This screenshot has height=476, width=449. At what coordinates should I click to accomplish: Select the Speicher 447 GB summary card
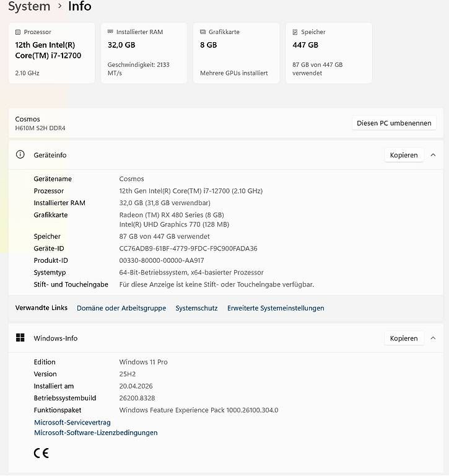pos(329,53)
